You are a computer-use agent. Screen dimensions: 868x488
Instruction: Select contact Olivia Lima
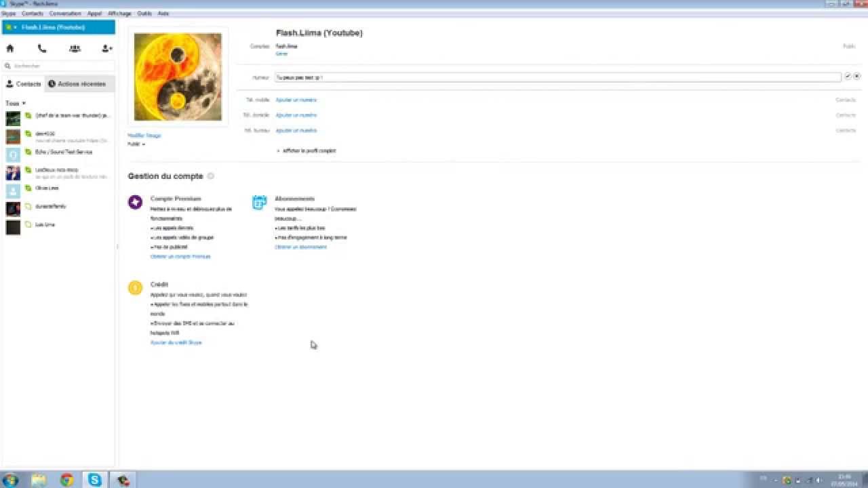58,191
